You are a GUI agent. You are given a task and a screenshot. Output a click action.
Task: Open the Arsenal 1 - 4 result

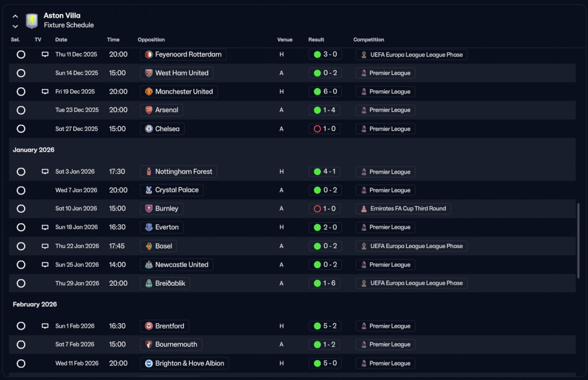(x=324, y=110)
